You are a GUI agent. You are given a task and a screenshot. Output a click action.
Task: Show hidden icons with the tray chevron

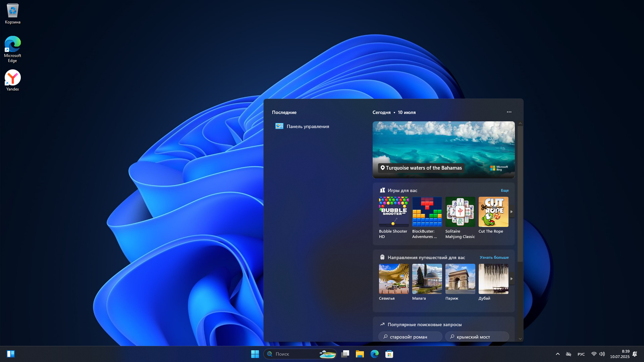tap(558, 354)
